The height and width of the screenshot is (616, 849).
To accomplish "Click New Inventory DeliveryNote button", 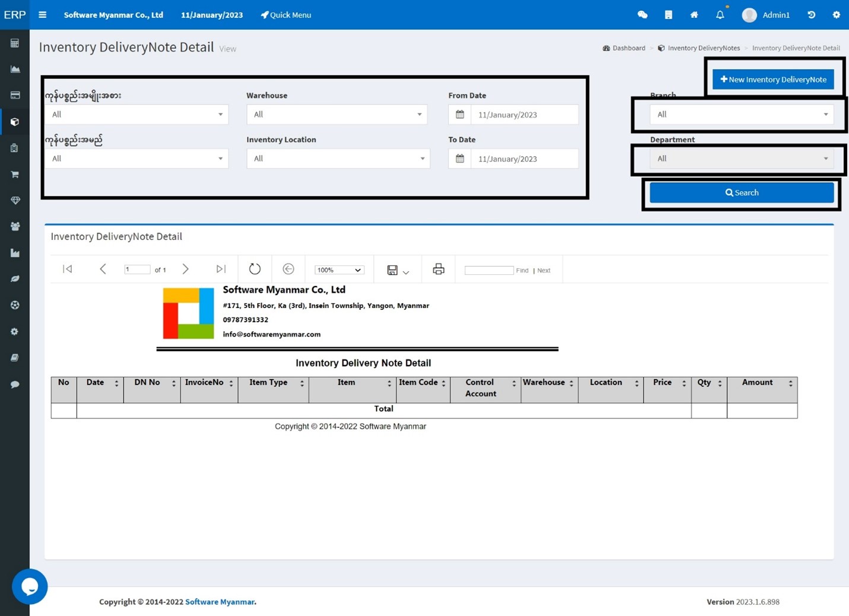I will tap(773, 79).
